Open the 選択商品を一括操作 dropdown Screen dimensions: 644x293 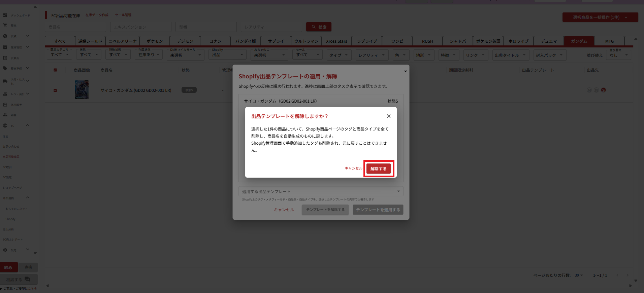pyautogui.click(x=600, y=17)
